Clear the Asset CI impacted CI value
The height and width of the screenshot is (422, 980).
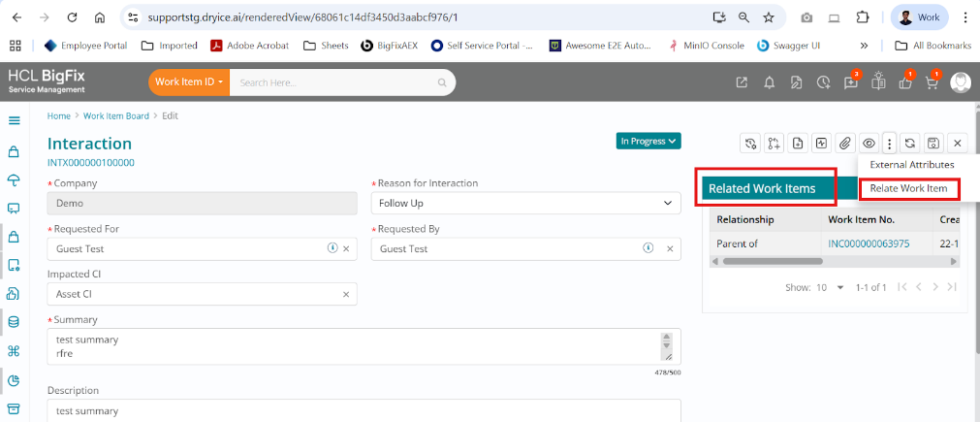(346, 295)
